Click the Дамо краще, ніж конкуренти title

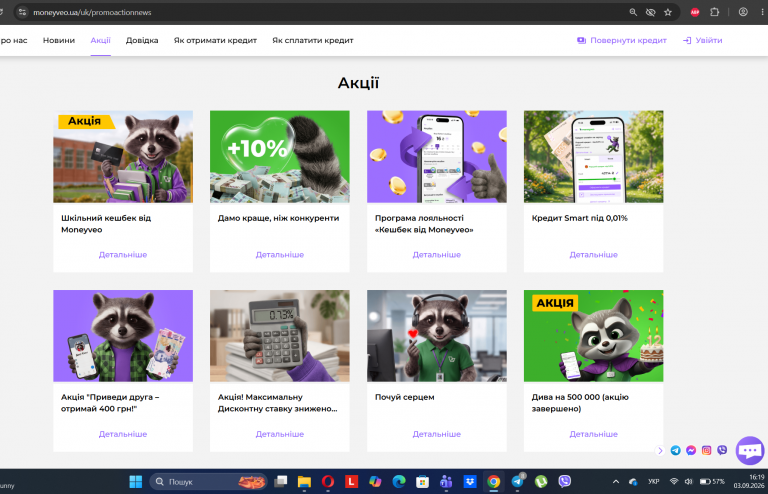click(x=278, y=218)
